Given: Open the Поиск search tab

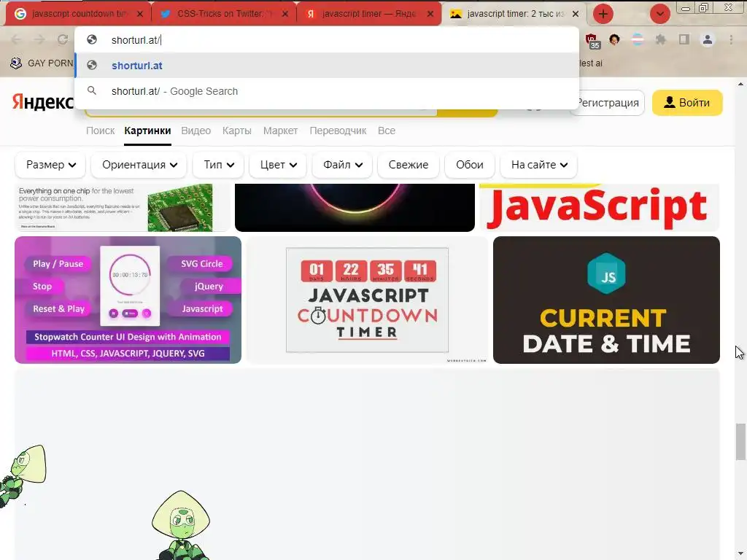Looking at the screenshot, I should pyautogui.click(x=100, y=131).
